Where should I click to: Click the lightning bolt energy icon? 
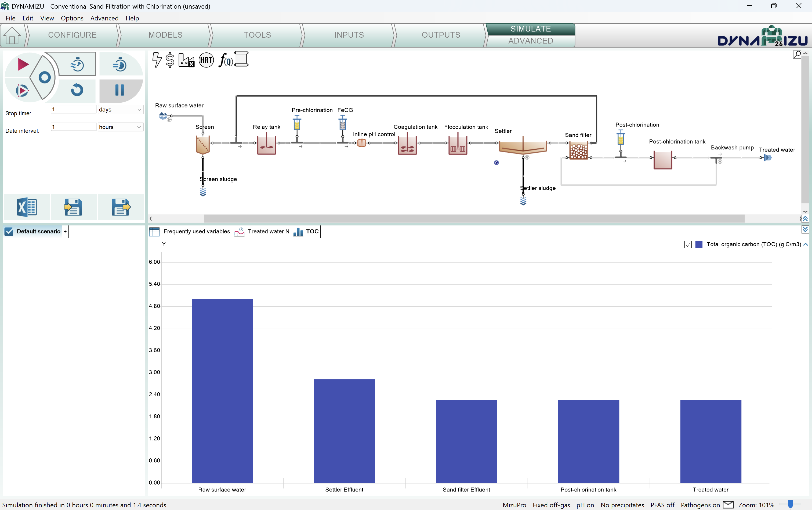click(x=156, y=60)
